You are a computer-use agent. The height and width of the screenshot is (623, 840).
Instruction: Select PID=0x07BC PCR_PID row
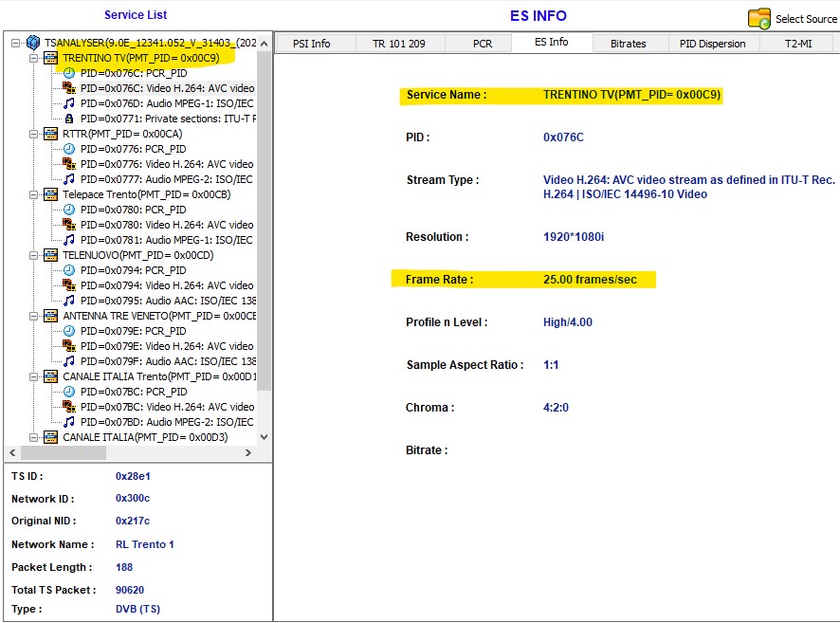(x=134, y=392)
